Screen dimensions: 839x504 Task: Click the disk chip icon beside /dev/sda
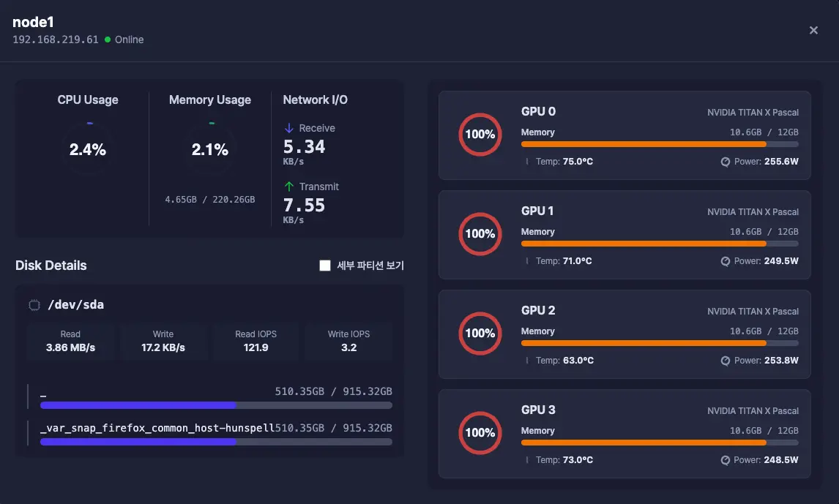coord(34,305)
